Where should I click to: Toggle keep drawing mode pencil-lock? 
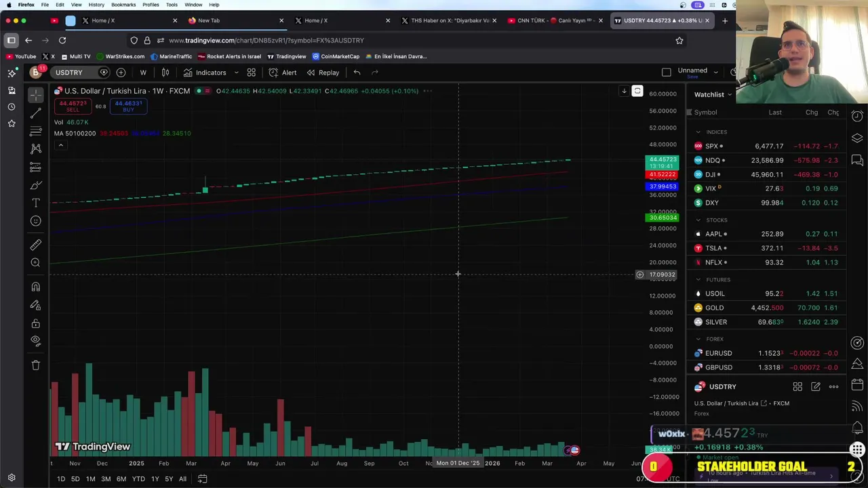[x=36, y=306]
